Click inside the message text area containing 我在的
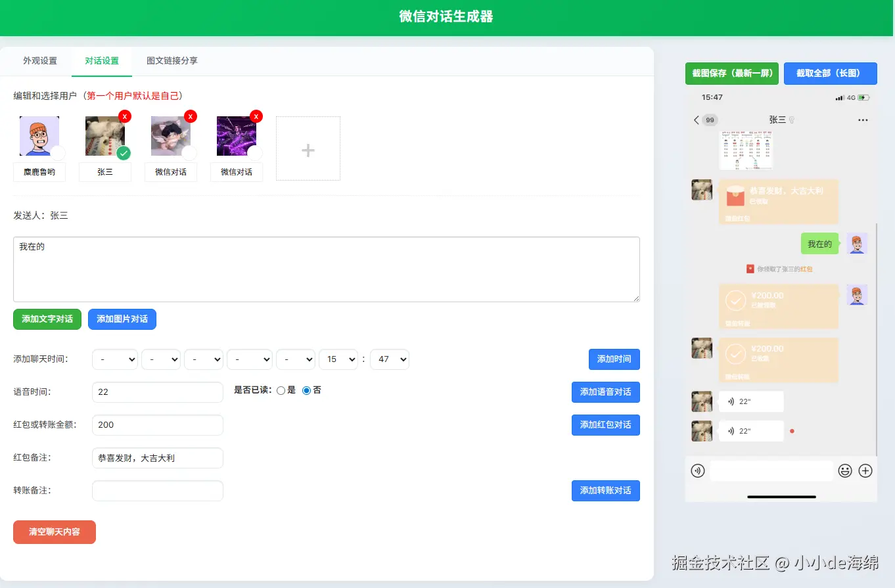This screenshot has height=588, width=895. tap(327, 269)
